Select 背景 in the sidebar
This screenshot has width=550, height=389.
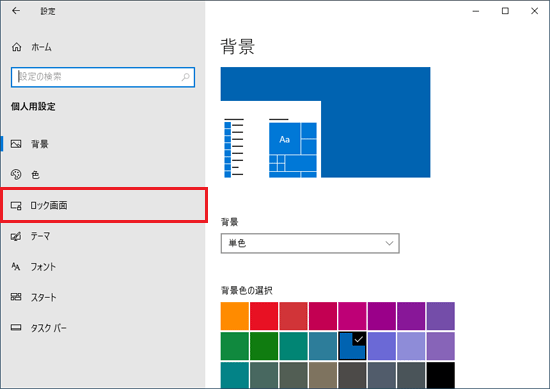[x=103, y=144]
